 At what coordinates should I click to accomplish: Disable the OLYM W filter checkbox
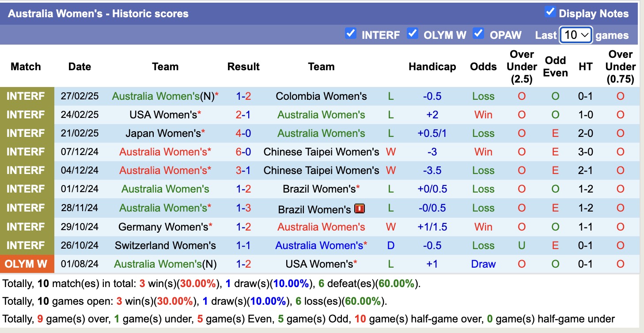[x=413, y=34]
